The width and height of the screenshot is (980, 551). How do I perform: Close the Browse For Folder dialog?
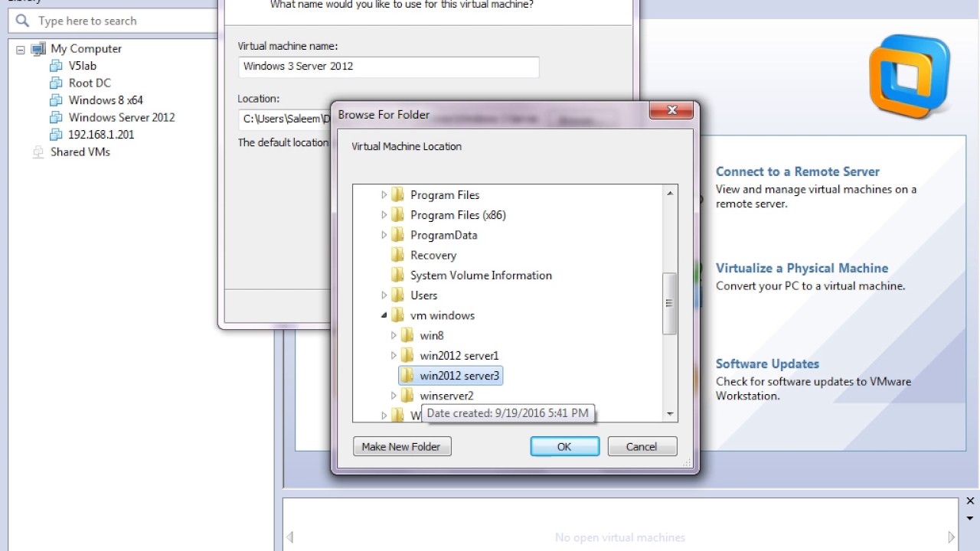pyautogui.click(x=671, y=111)
